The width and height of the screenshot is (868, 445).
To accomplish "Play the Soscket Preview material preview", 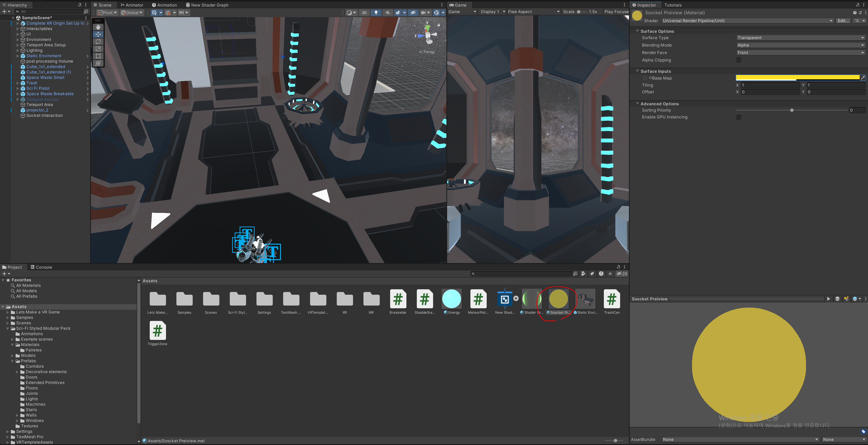I will click(828, 299).
